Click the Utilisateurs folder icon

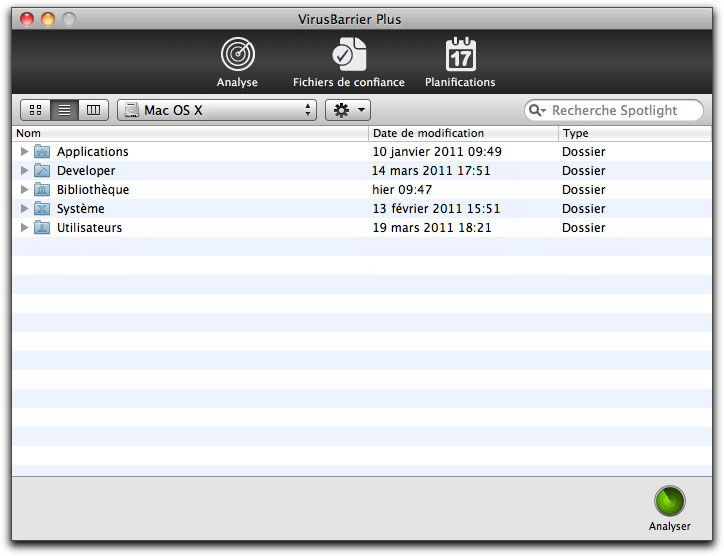coord(42,227)
